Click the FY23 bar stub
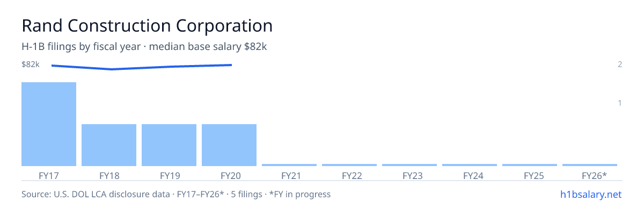 pyautogui.click(x=409, y=165)
